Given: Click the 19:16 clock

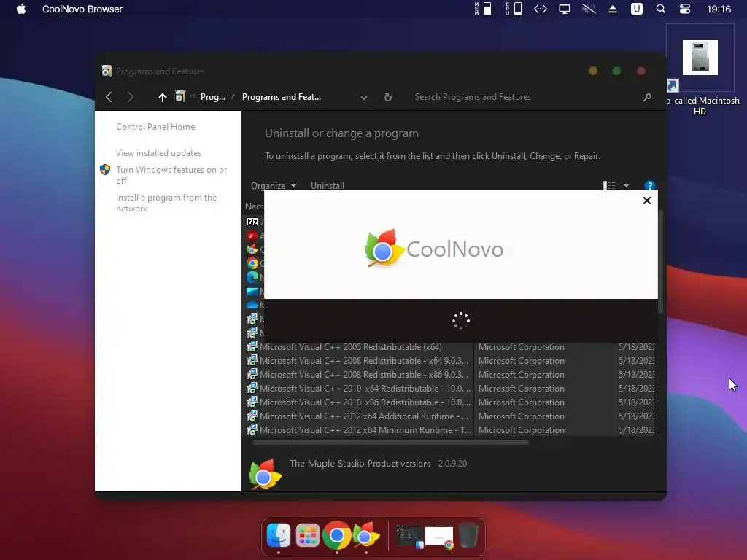Looking at the screenshot, I should [x=719, y=9].
